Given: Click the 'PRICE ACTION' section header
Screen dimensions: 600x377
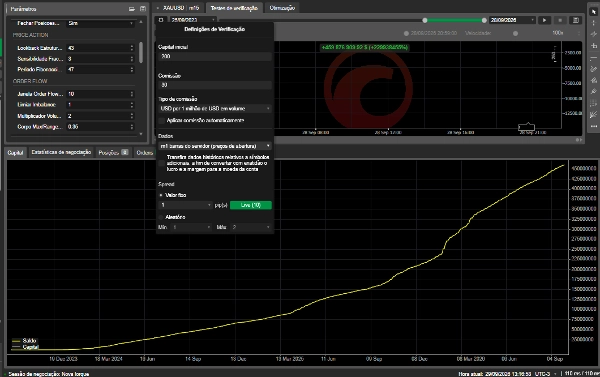Looking at the screenshot, I should tap(31, 35).
